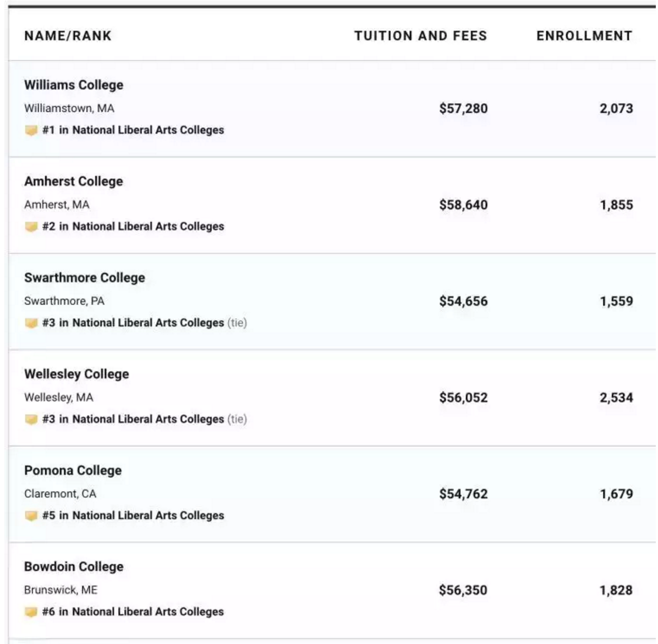The image size is (658, 644).
Task: Open the Swarthmore College link
Action: tap(85, 278)
